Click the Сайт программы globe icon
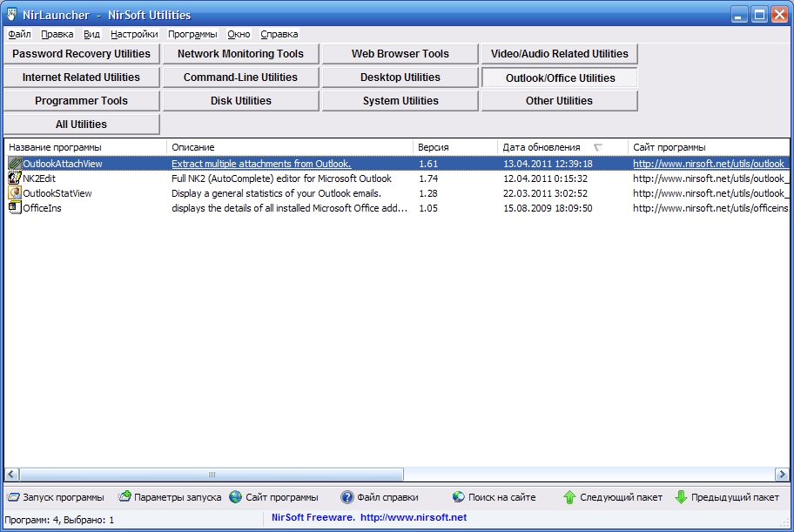 (235, 497)
